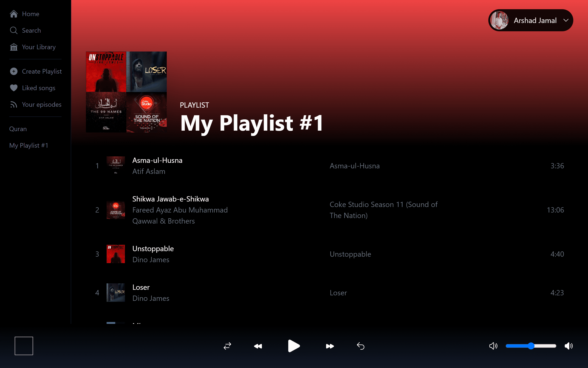The height and width of the screenshot is (368, 588).
Task: Open the Arshad Jamal profile dropdown chevron
Action: click(566, 20)
